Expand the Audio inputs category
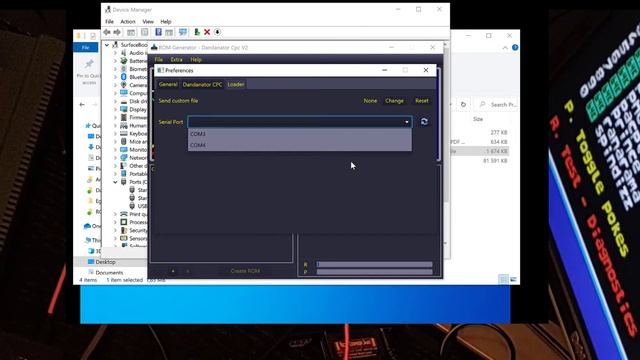 point(115,53)
